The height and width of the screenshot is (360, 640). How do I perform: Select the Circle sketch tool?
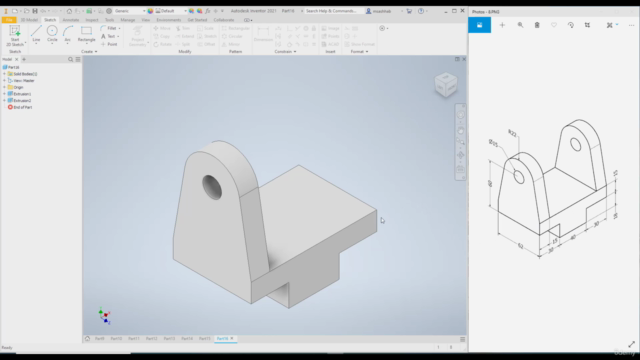[x=52, y=34]
